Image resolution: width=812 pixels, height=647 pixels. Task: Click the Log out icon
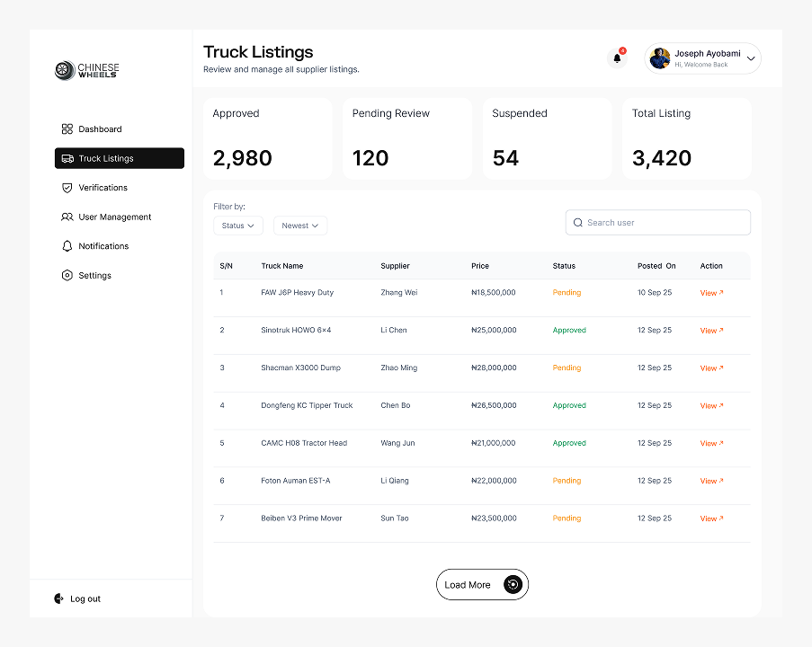(59, 598)
